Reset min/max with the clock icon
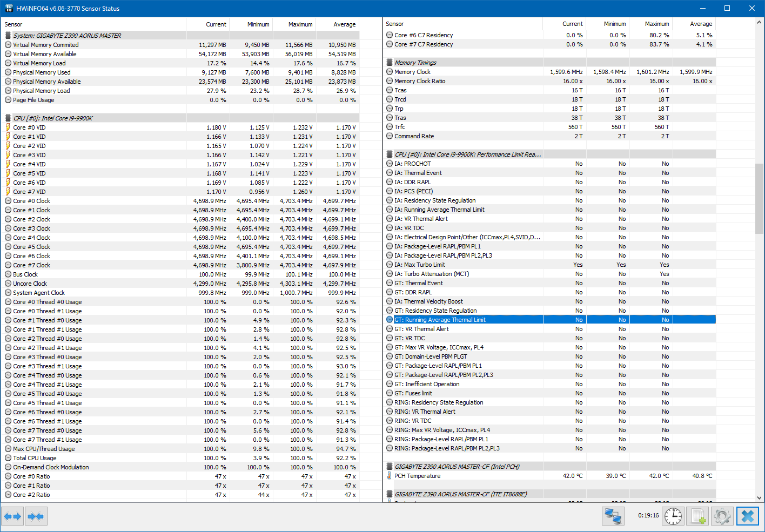This screenshot has width=765, height=532. pos(673,516)
